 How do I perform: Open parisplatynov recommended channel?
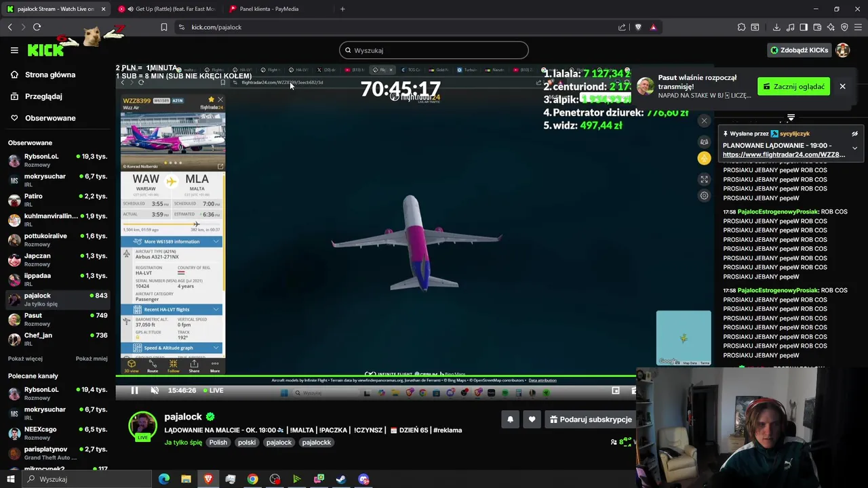pyautogui.click(x=58, y=453)
